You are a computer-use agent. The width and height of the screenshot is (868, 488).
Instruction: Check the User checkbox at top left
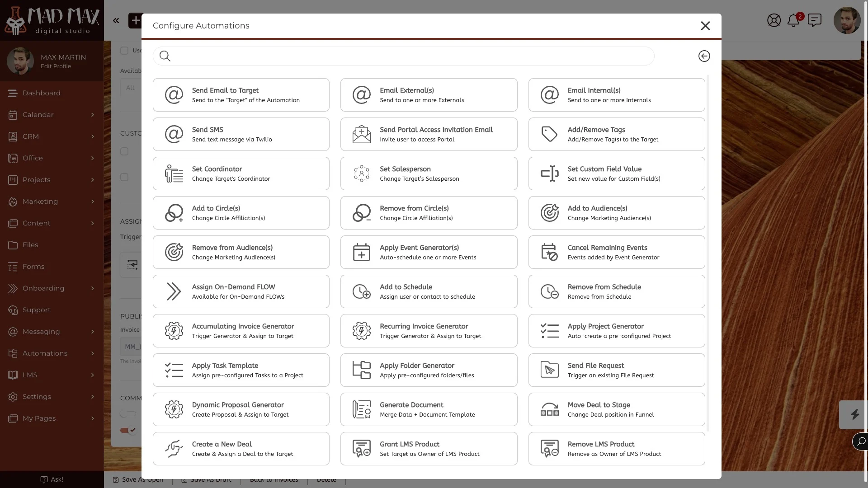[x=125, y=51]
